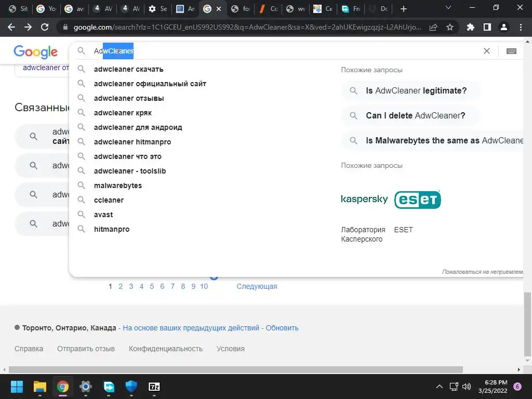Image resolution: width=532 pixels, height=399 pixels.
Task: Click 'Обновить' location link
Action: point(282,328)
